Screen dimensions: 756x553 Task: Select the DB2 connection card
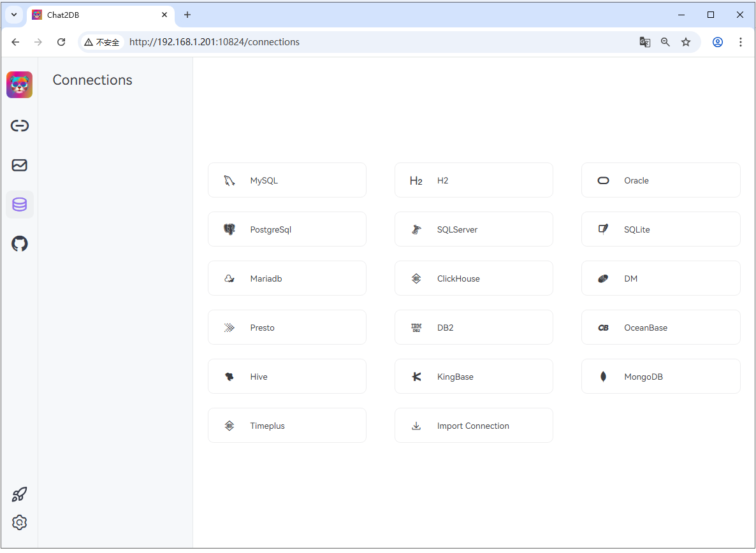point(474,327)
